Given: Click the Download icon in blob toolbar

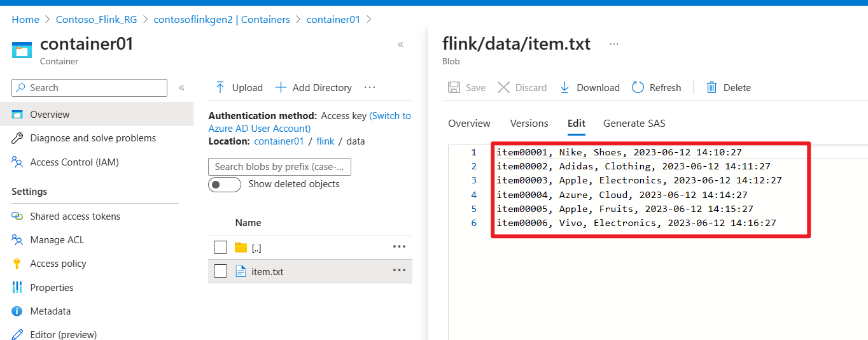Looking at the screenshot, I should 564,88.
